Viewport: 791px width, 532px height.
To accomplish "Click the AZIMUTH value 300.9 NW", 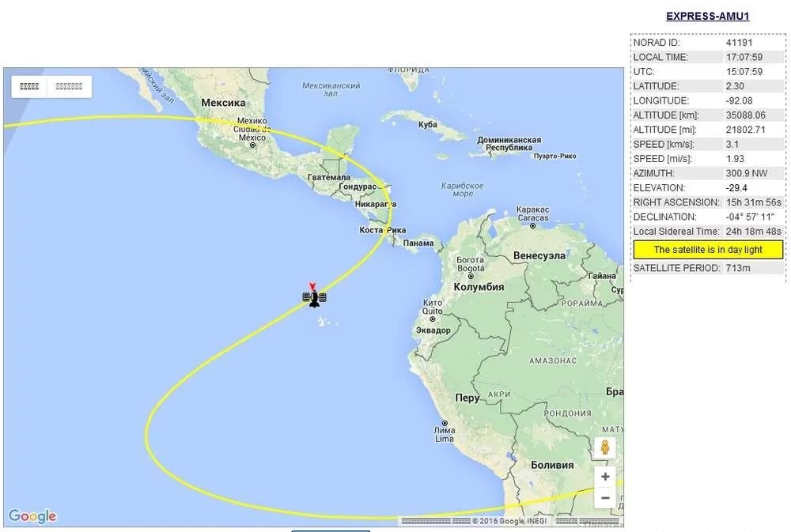I will (747, 173).
